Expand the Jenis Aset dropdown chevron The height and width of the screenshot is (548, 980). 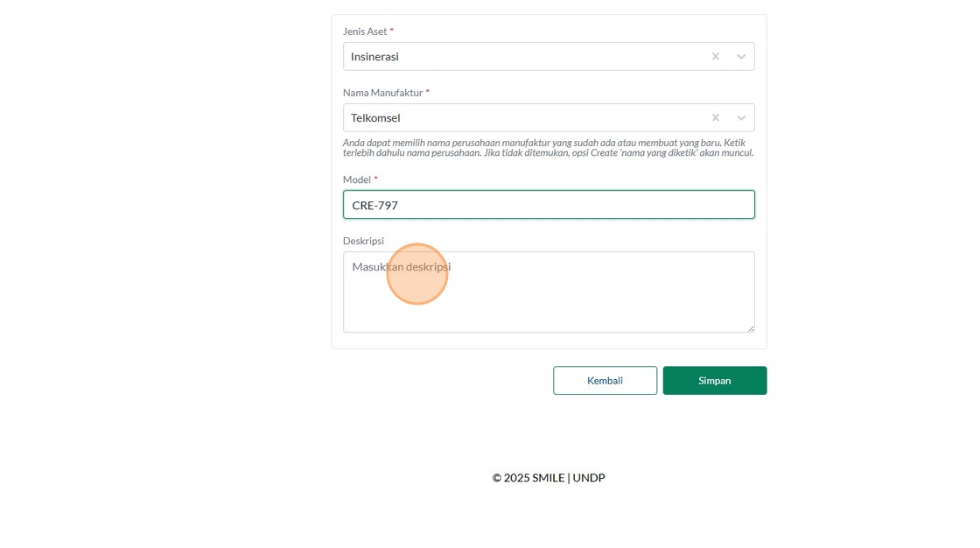741,56
